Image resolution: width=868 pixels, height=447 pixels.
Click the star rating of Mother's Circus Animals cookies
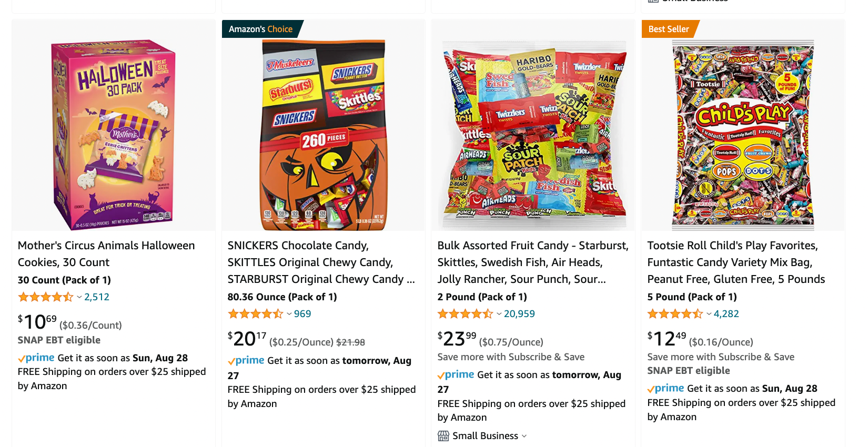pyautogui.click(x=46, y=297)
